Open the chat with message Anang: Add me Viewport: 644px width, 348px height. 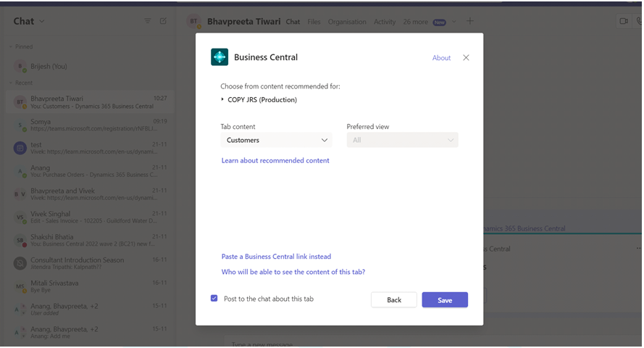point(91,332)
